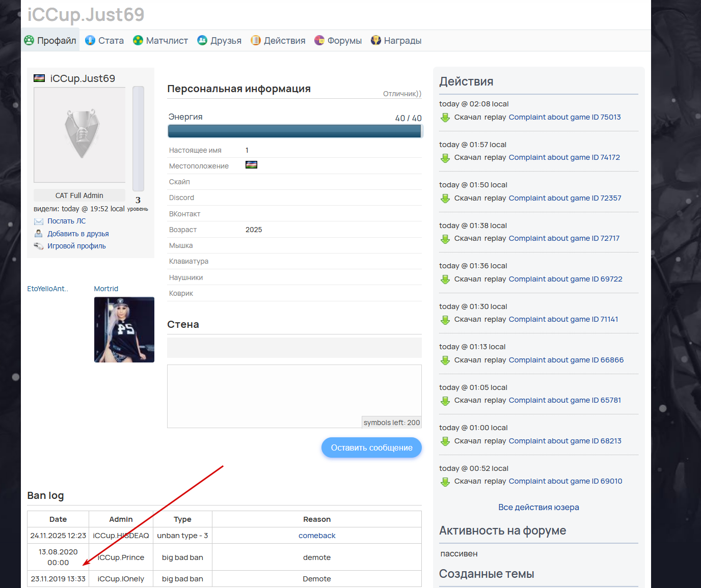Open Complaint about game ID 68213
701x588 pixels.
tap(565, 441)
